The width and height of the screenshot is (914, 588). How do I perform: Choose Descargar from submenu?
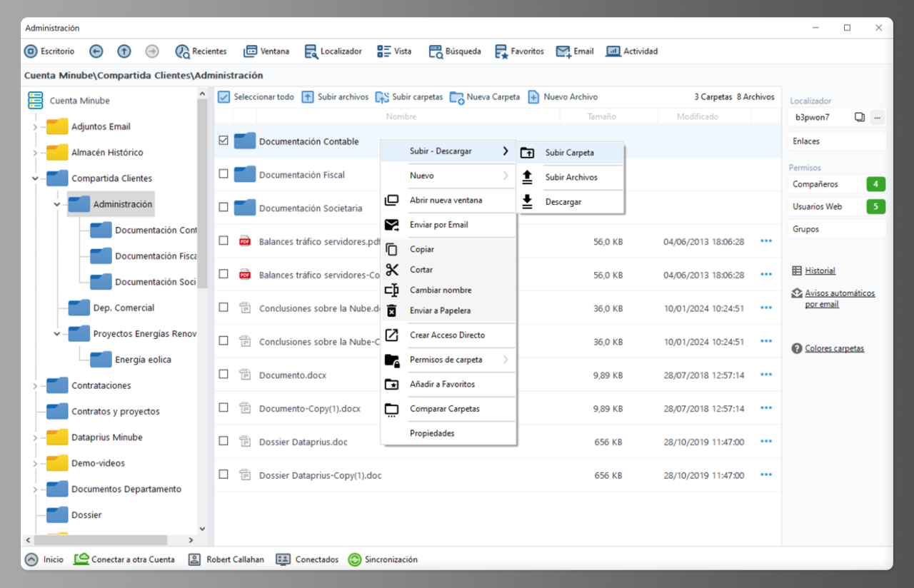coord(571,202)
